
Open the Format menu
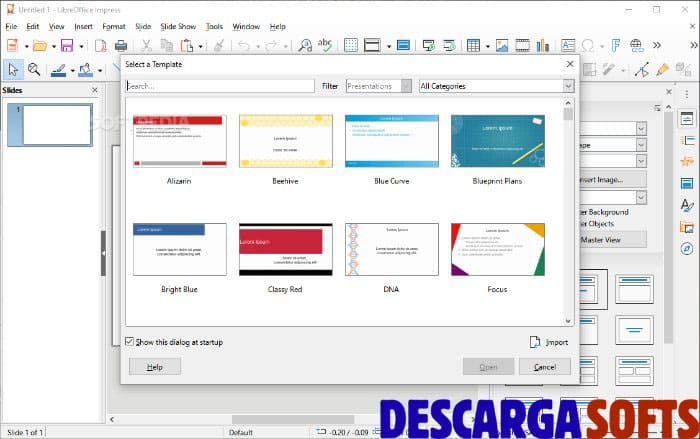[x=114, y=27]
